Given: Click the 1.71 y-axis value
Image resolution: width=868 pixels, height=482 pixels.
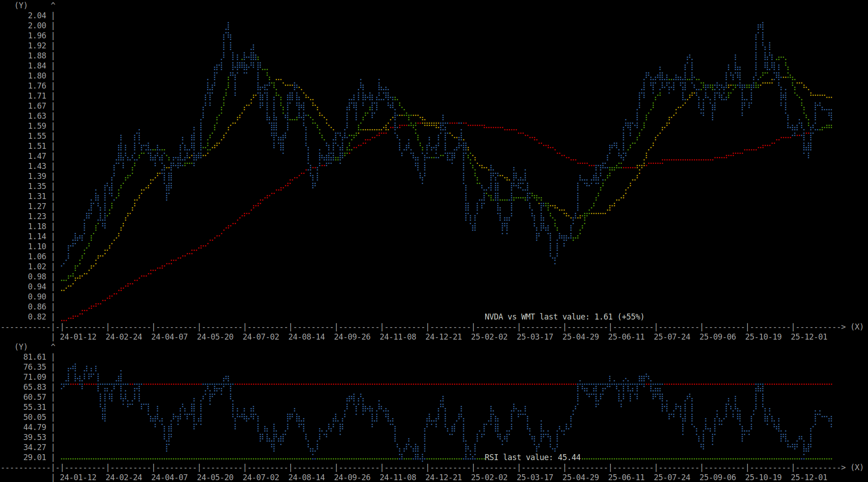Looking at the screenshot, I should (37, 96).
